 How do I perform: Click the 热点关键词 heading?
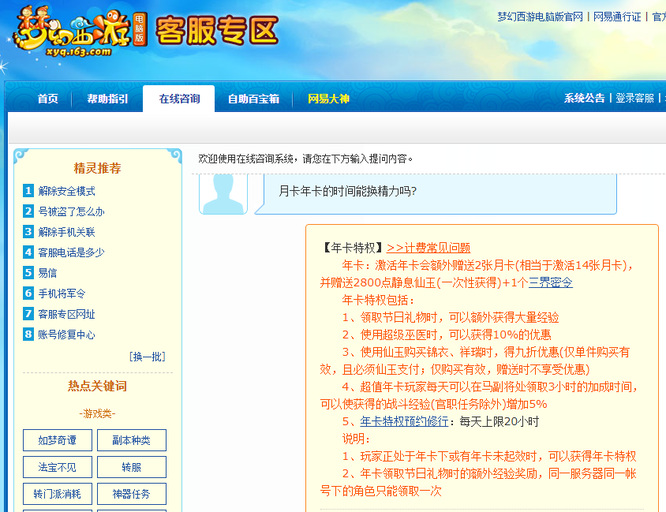[97, 386]
